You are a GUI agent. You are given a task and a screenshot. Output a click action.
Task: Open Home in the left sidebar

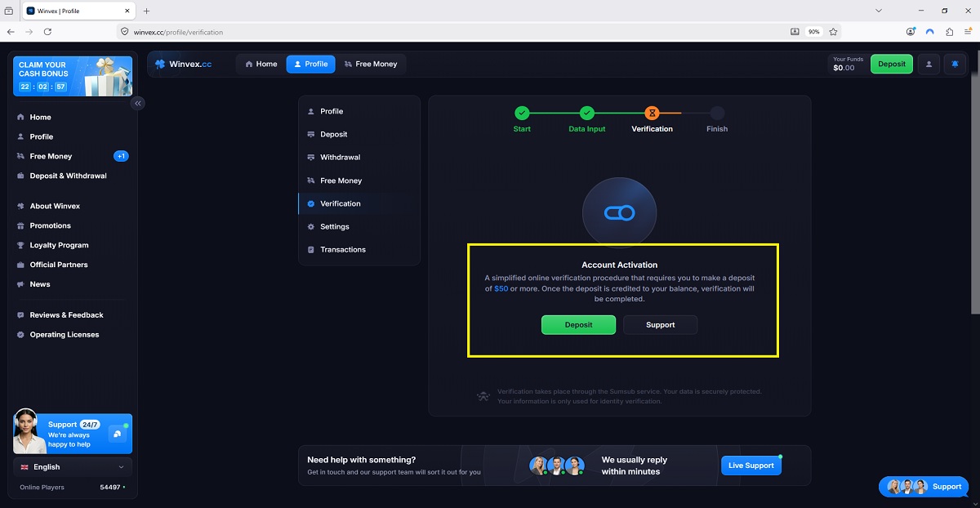(40, 117)
